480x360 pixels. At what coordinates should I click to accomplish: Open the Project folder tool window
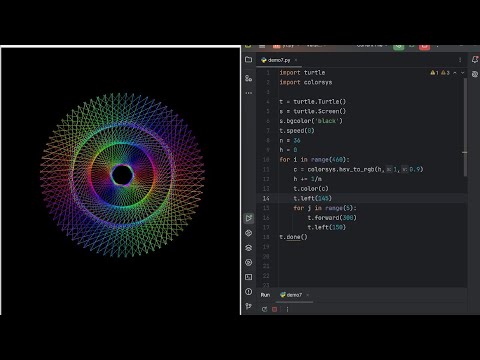(248, 60)
